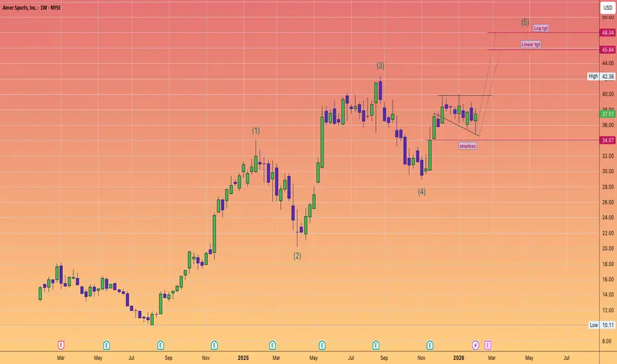Select the wave (1) label
Screen dimensions: 617x364
256,130
